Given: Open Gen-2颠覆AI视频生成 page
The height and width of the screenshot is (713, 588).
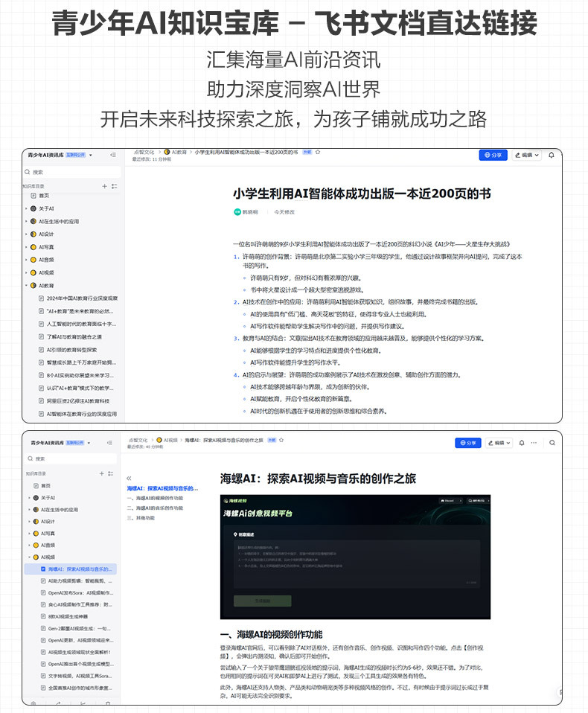Looking at the screenshot, I should click(75, 628).
